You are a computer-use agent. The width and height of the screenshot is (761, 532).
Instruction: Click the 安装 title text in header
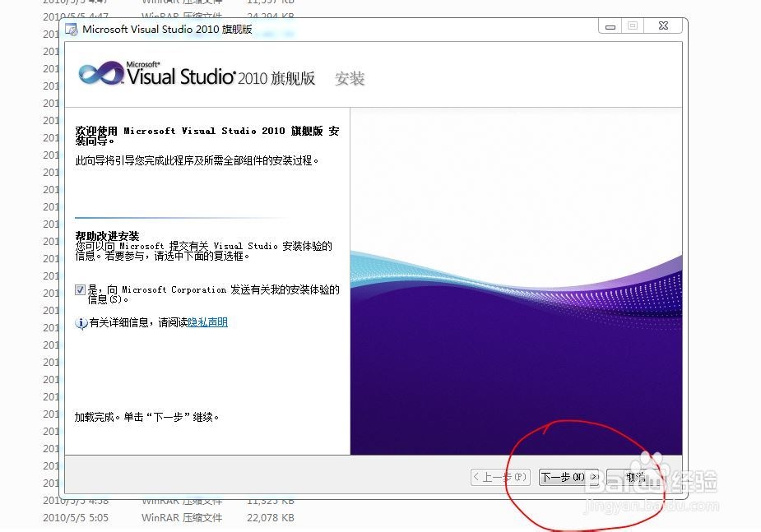click(x=350, y=79)
